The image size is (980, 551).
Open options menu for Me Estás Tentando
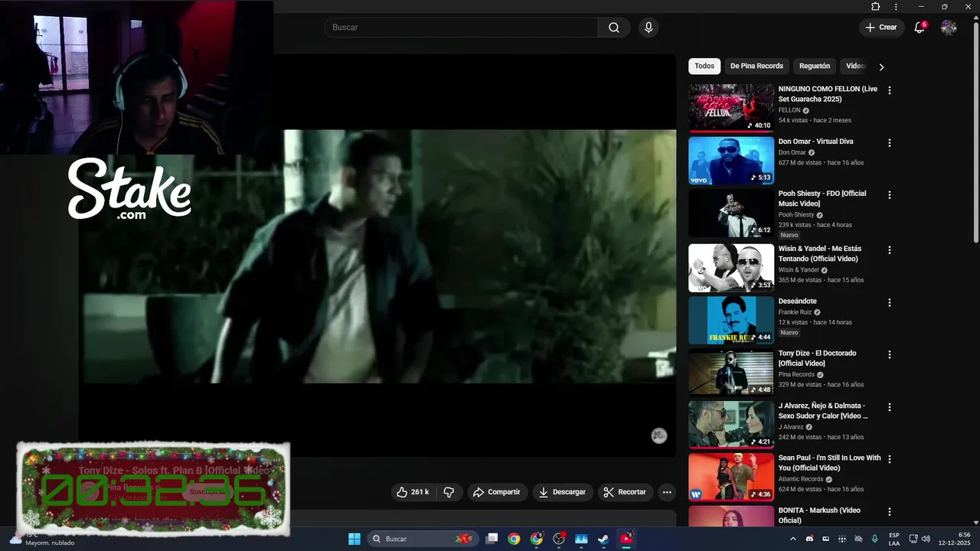tap(889, 250)
